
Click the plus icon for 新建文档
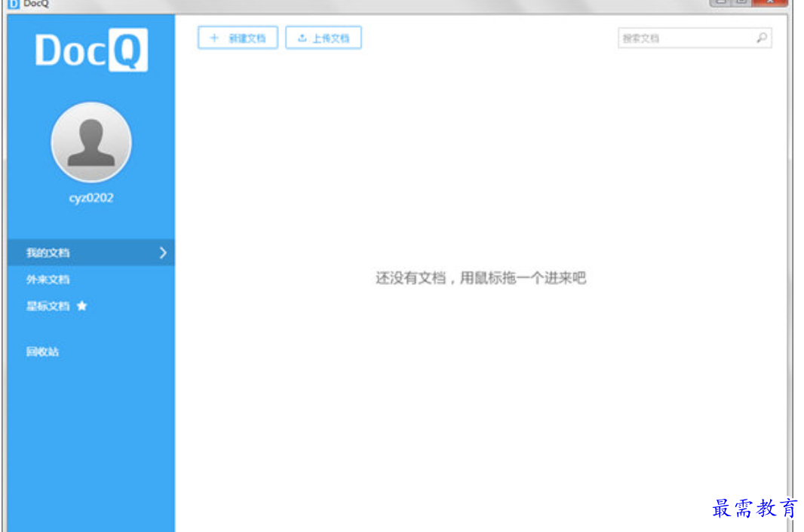pos(213,38)
